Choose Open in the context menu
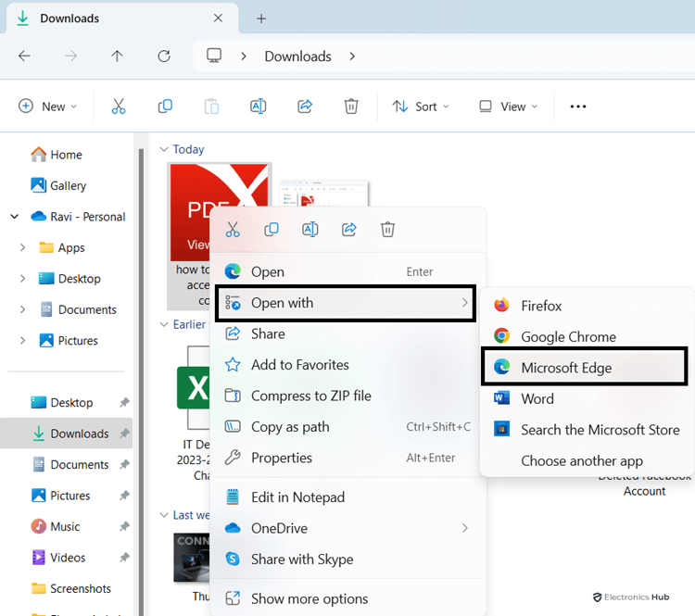Viewport: 695px width, 616px height. [347, 271]
